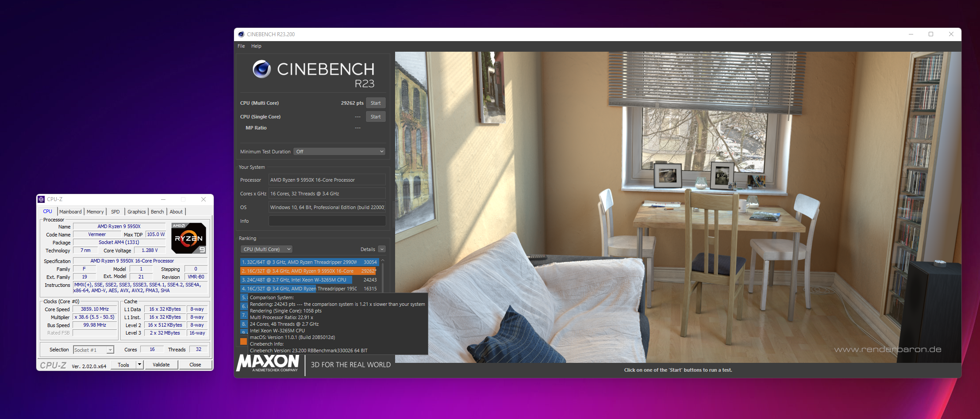Switch to the Mainboard tab in CPU-Z

[x=70, y=212]
